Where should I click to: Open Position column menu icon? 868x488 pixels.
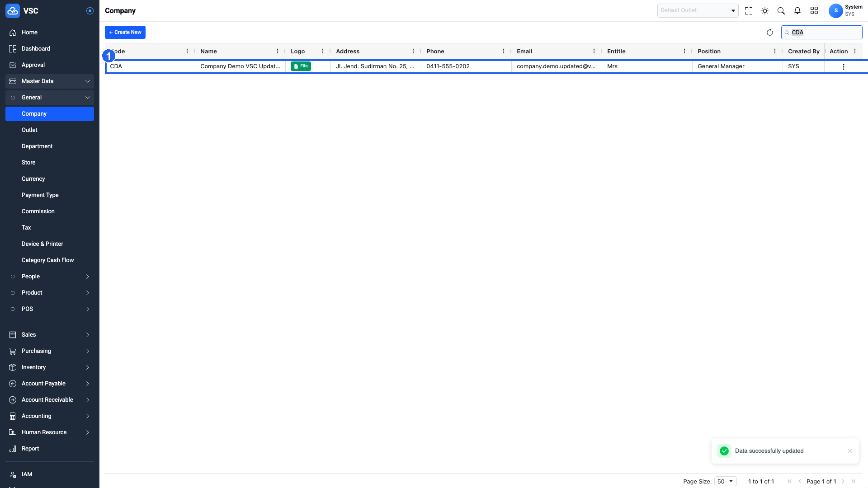click(775, 52)
